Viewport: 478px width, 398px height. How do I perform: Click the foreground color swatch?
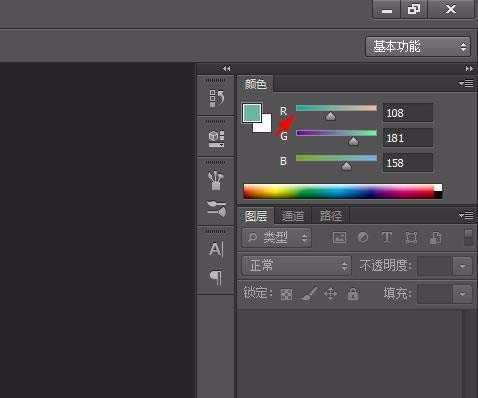click(252, 113)
